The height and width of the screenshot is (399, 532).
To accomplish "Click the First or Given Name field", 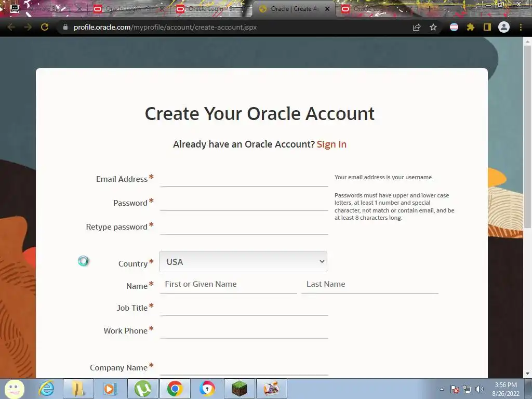I will [229, 284].
